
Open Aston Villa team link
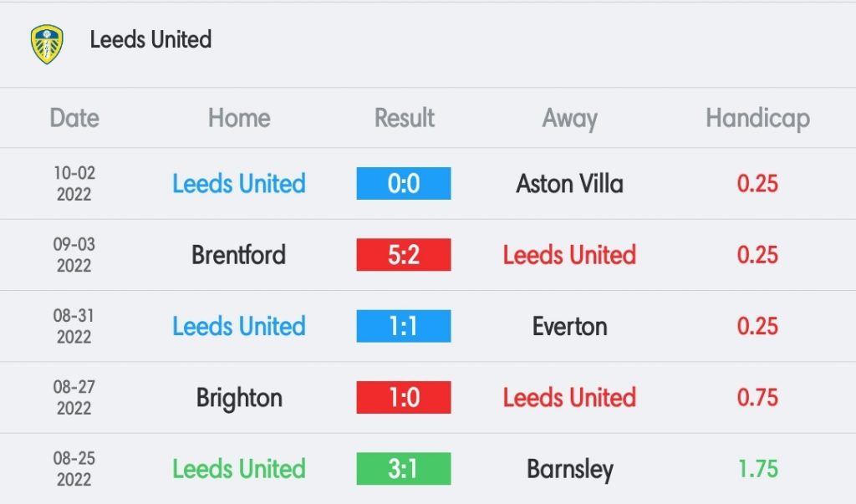point(569,184)
